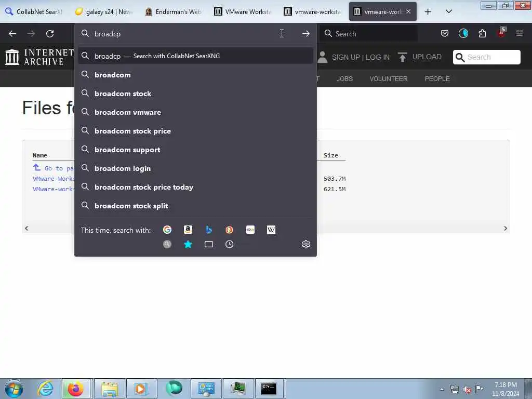Choose suggestion 'broadcom'
The width and height of the screenshot is (532, 399).
click(x=195, y=75)
